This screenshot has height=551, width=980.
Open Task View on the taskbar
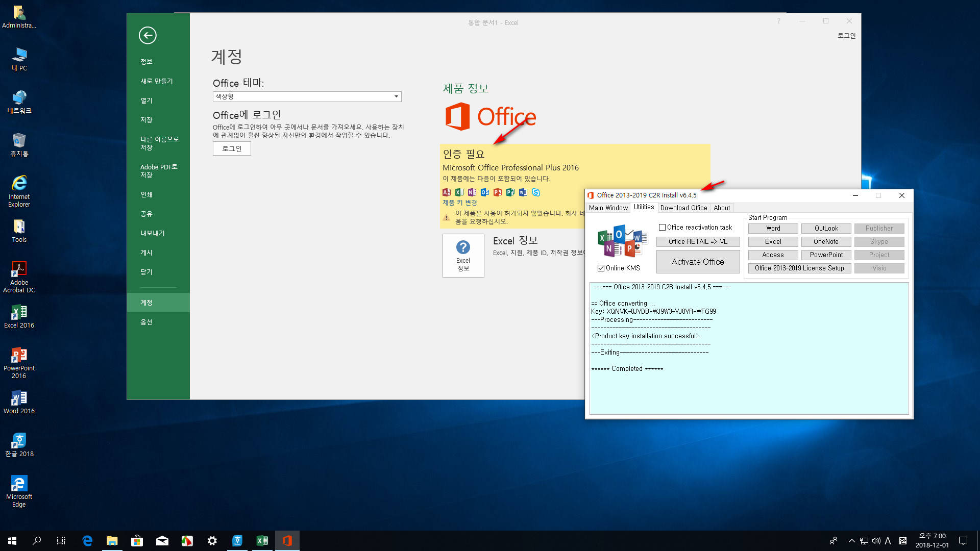click(x=61, y=541)
